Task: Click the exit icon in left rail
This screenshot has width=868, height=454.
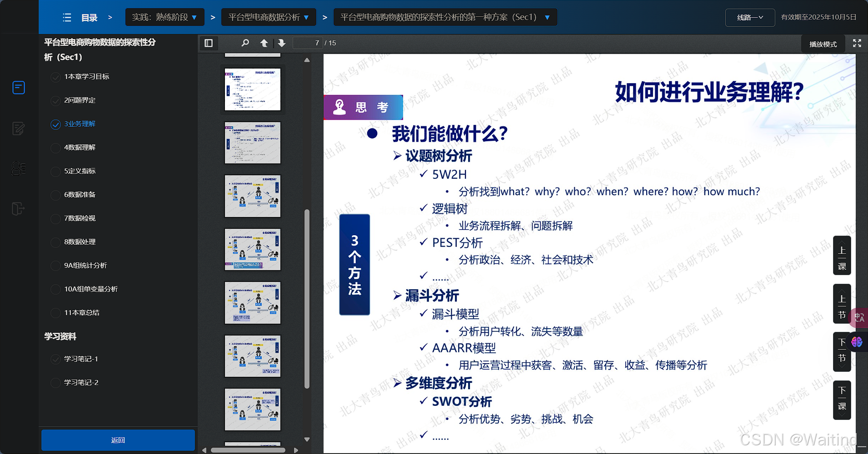Action: tap(18, 209)
